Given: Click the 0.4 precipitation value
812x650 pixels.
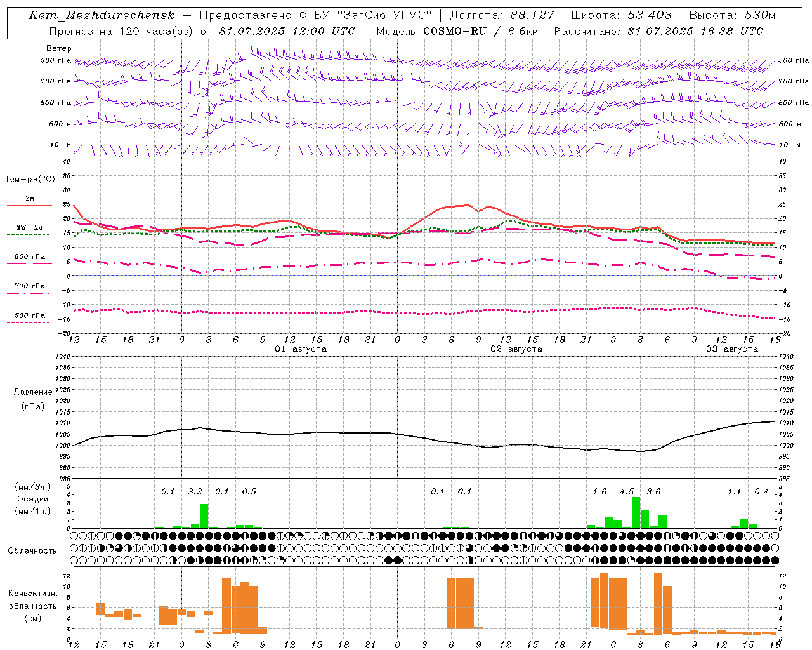Looking at the screenshot, I should (761, 492).
